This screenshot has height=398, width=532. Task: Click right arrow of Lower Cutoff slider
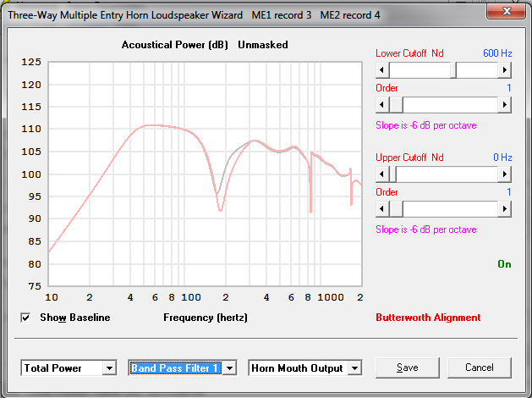pos(505,70)
